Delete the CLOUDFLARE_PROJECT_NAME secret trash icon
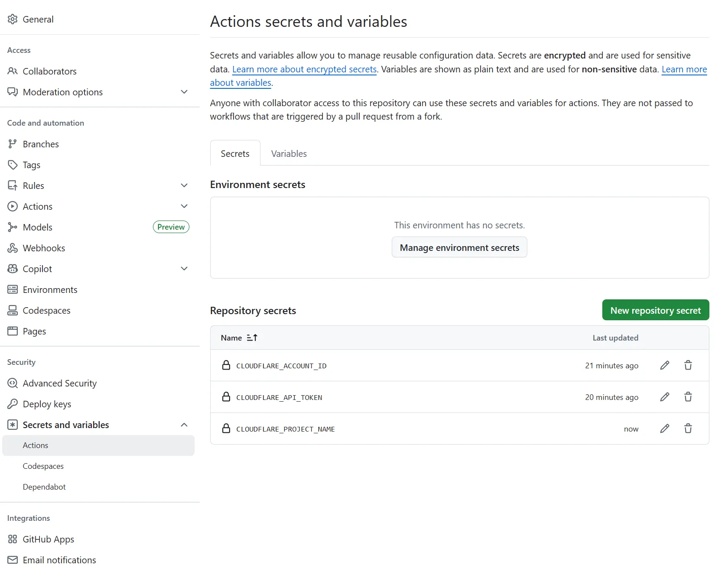The image size is (728, 578). click(688, 429)
